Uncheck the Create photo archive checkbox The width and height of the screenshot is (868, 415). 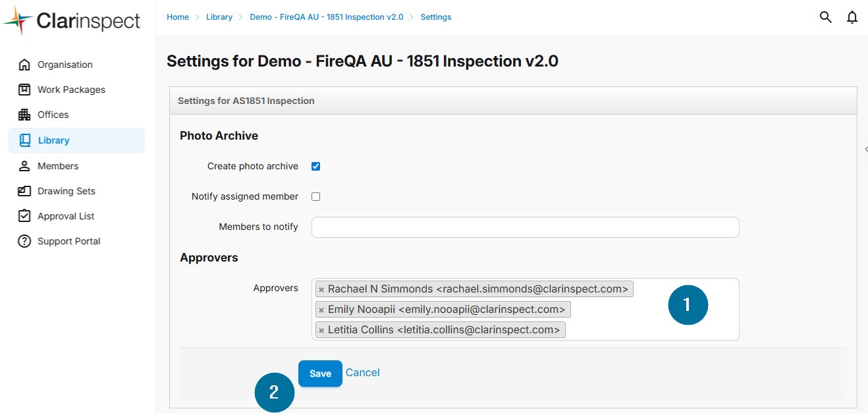click(315, 166)
